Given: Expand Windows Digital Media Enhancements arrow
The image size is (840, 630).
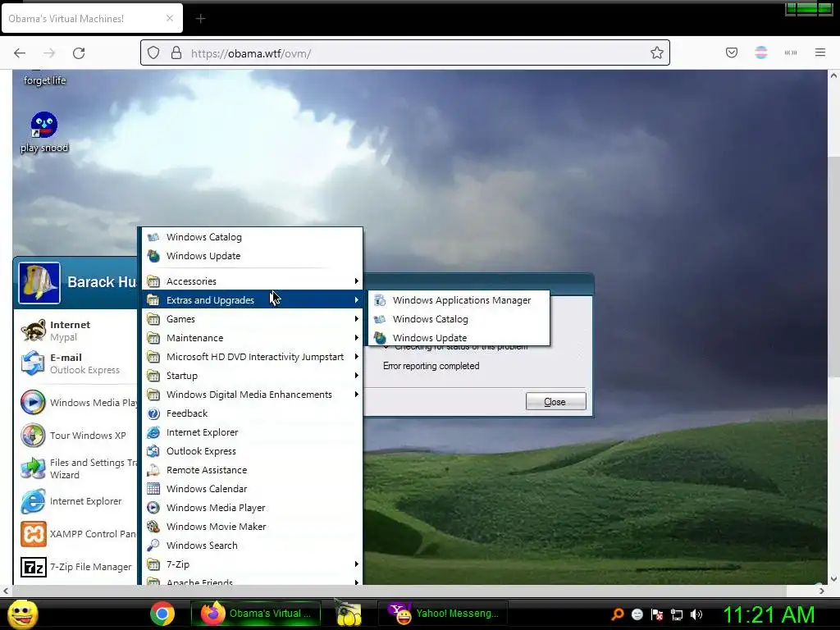Looking at the screenshot, I should click(x=356, y=395).
